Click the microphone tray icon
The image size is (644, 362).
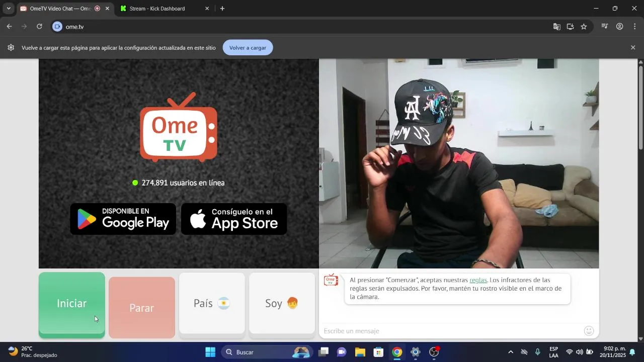click(538, 352)
